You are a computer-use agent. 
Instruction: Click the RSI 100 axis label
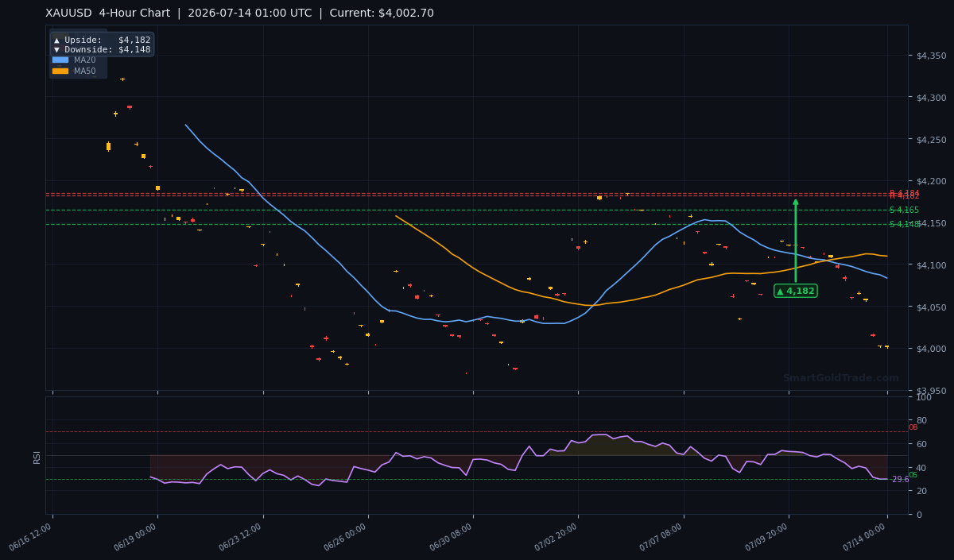point(924,397)
